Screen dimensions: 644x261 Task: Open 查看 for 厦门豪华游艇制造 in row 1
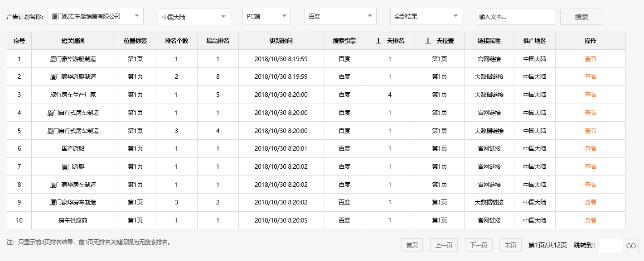click(x=591, y=58)
